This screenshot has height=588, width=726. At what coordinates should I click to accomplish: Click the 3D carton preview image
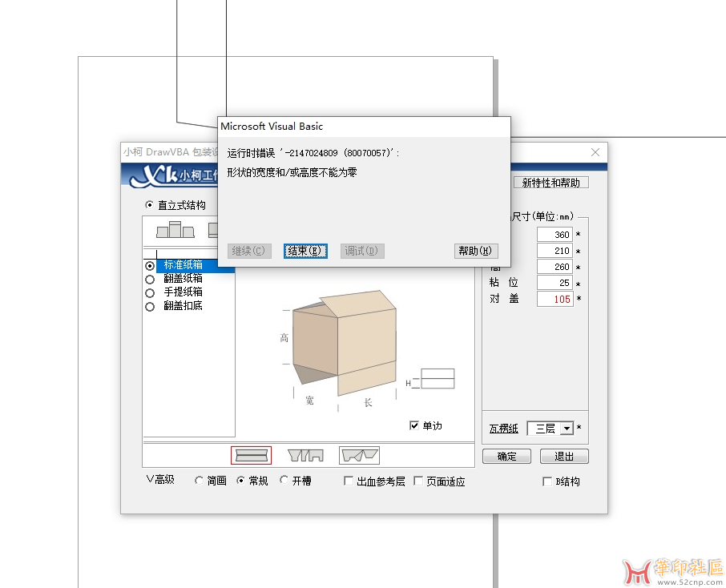click(344, 344)
